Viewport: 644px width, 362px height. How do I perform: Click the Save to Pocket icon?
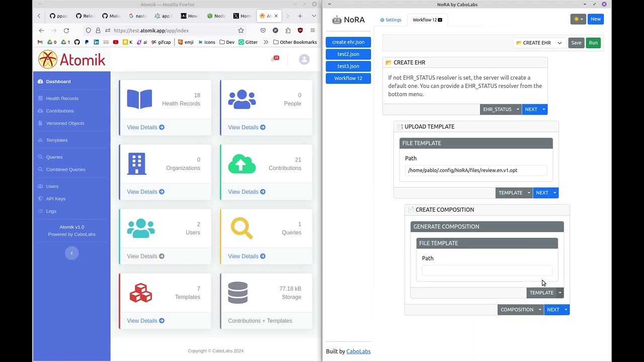263,30
